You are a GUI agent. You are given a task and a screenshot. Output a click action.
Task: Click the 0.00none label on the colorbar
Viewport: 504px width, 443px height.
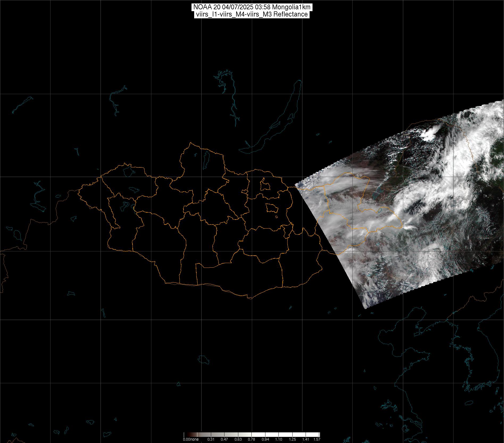tap(190, 439)
